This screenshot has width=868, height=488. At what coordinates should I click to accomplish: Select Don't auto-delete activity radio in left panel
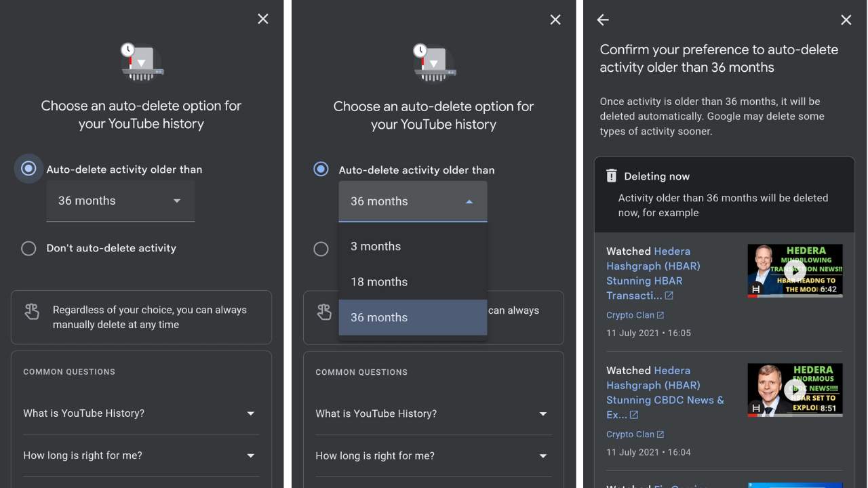[x=28, y=248]
